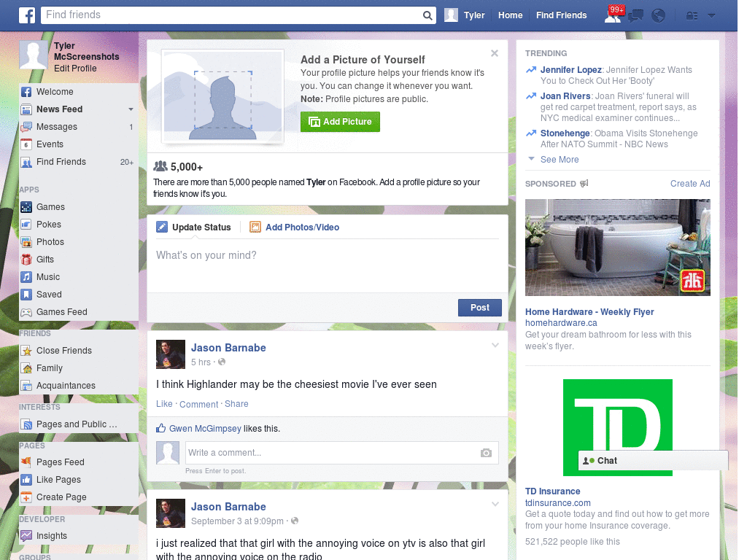Open Home Hardware - Weekly Flyer link
Image resolution: width=747 pixels, height=560 pixels.
589,312
